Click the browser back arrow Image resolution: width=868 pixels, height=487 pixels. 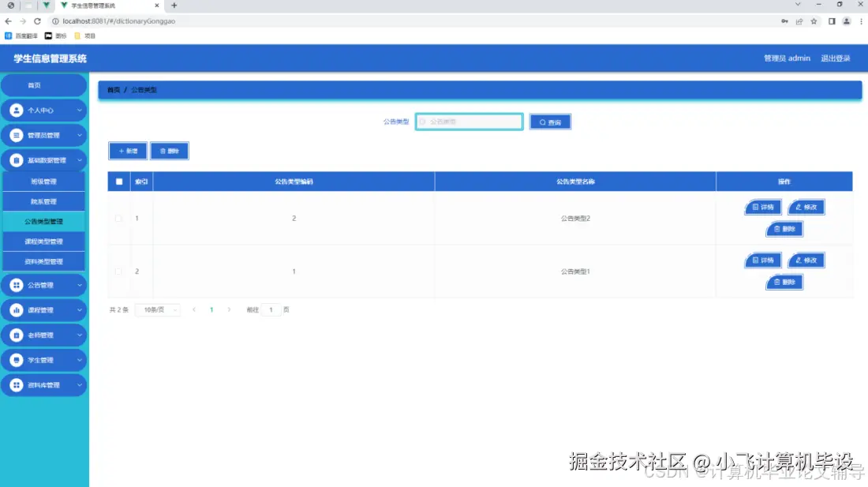[8, 21]
